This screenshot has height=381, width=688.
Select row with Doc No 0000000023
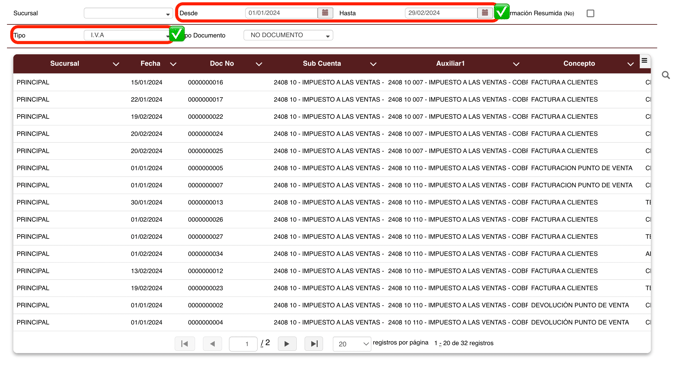332,288
